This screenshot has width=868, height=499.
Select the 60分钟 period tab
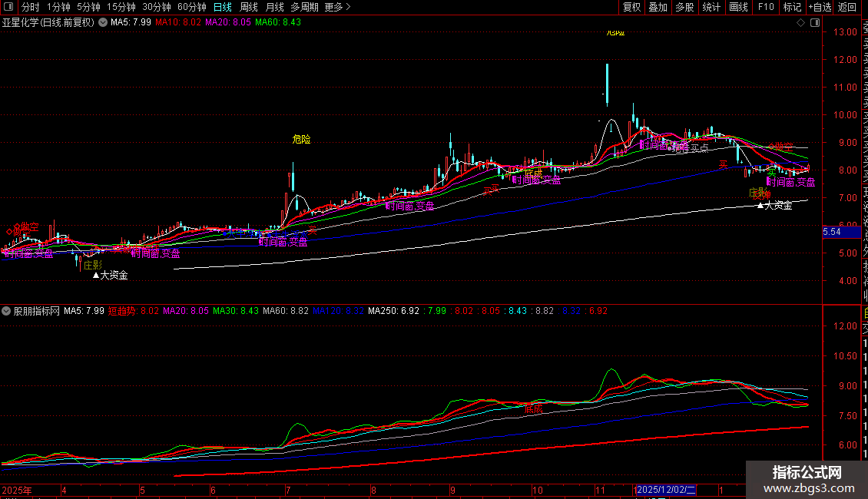point(191,7)
